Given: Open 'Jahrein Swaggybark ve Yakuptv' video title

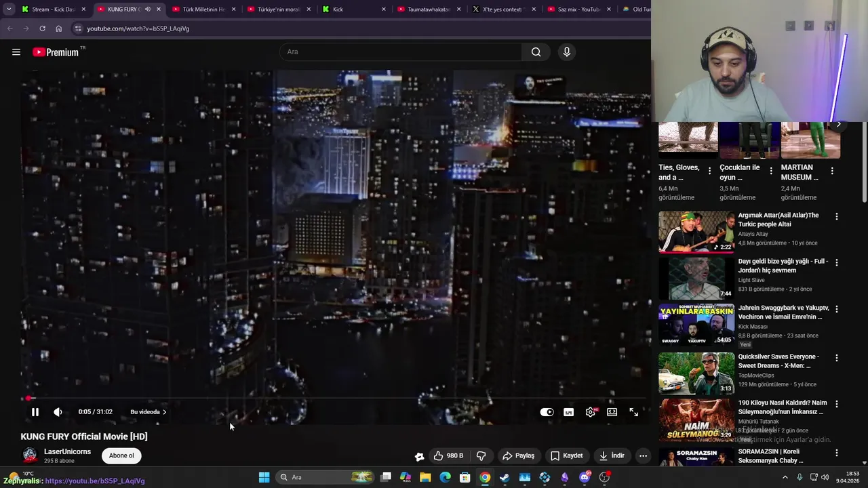Looking at the screenshot, I should click(783, 312).
